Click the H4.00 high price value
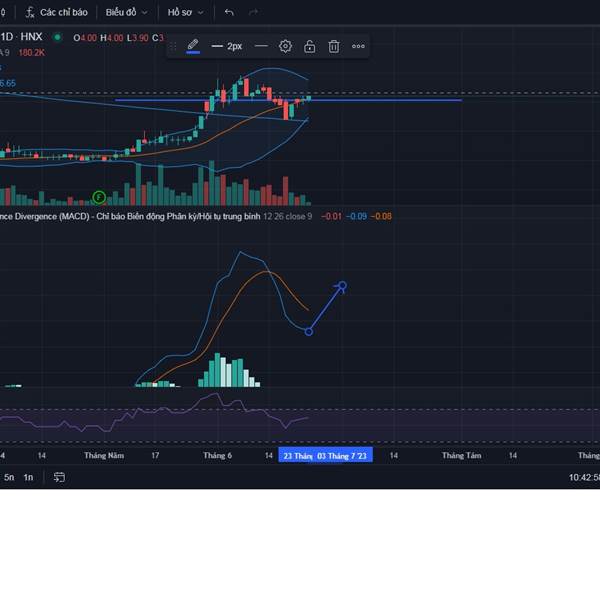600x600 pixels. (x=112, y=38)
